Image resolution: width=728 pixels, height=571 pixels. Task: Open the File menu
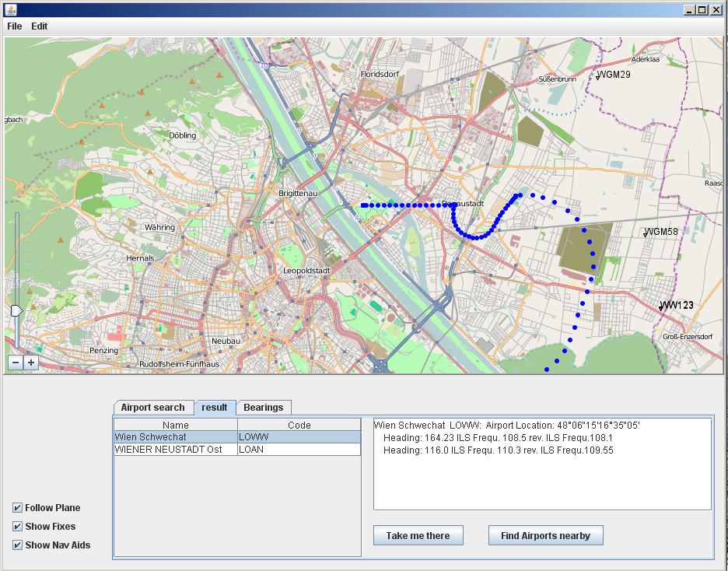click(15, 26)
